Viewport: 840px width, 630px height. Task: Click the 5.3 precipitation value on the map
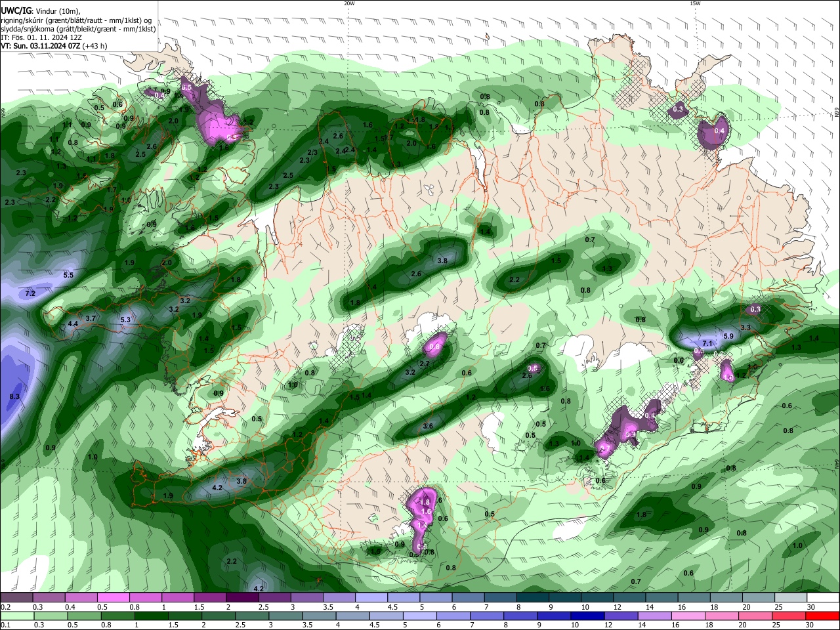pyautogui.click(x=125, y=320)
